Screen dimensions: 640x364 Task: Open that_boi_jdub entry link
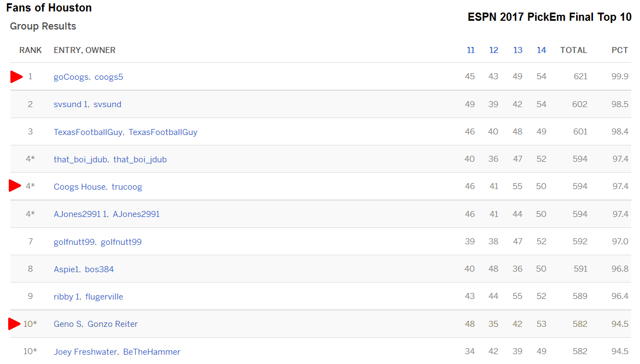click(x=80, y=160)
